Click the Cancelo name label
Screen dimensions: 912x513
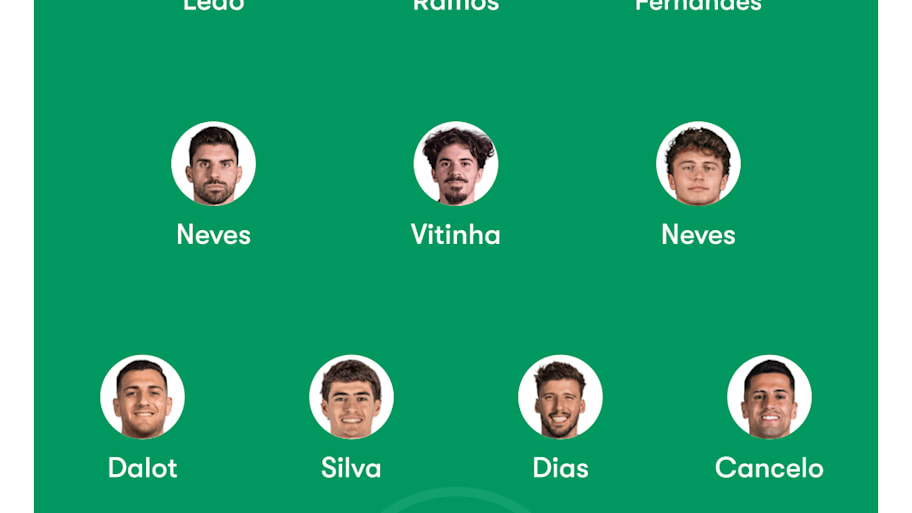(x=769, y=468)
